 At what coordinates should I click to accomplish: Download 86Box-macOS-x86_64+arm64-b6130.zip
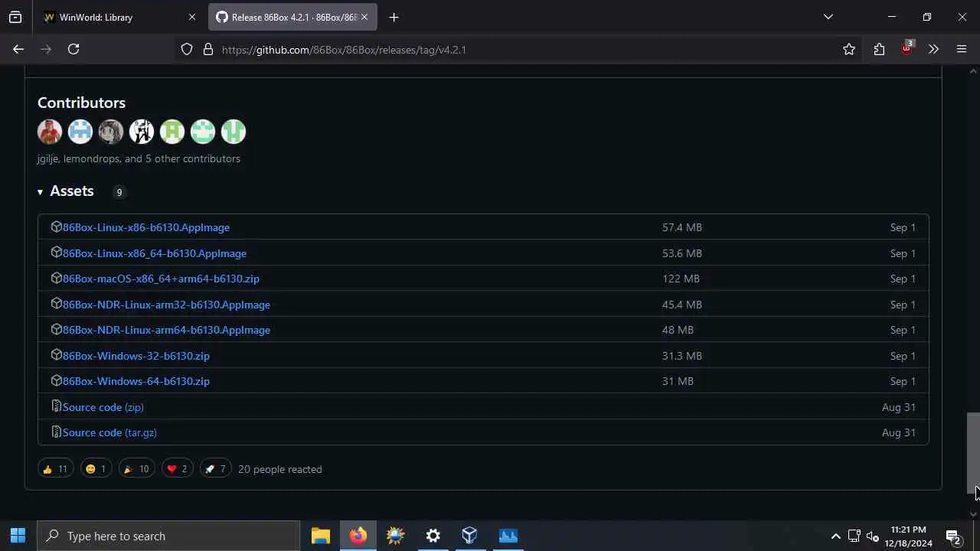point(161,279)
